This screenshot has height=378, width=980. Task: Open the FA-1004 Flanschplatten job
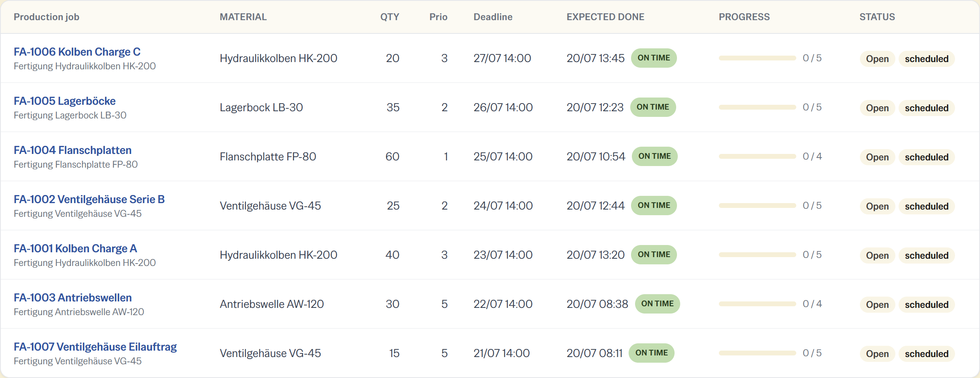point(73,150)
